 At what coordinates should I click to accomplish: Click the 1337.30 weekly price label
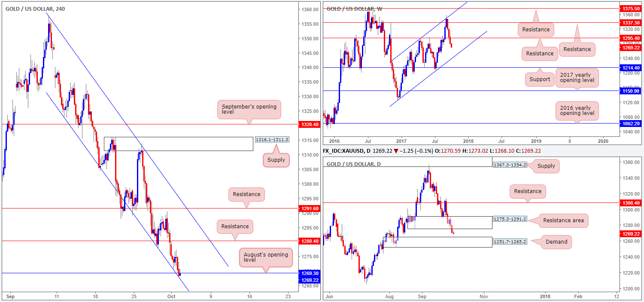[x=631, y=22]
